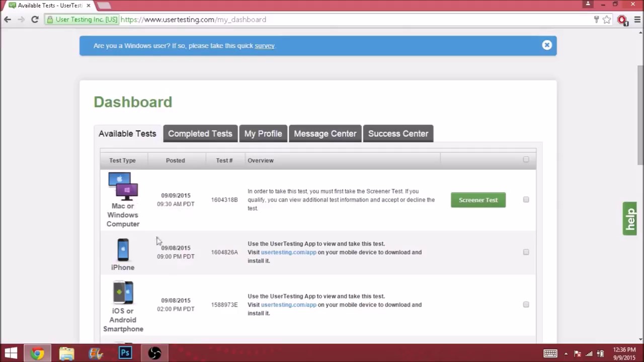Reload the page with the refresh icon
The image size is (644, 362).
(x=35, y=20)
